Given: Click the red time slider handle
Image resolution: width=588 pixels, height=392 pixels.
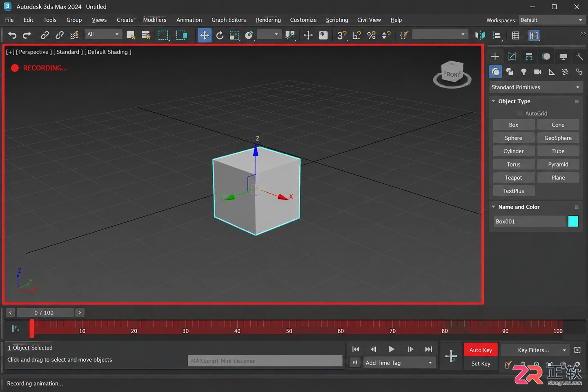Looking at the screenshot, I should (x=32, y=328).
